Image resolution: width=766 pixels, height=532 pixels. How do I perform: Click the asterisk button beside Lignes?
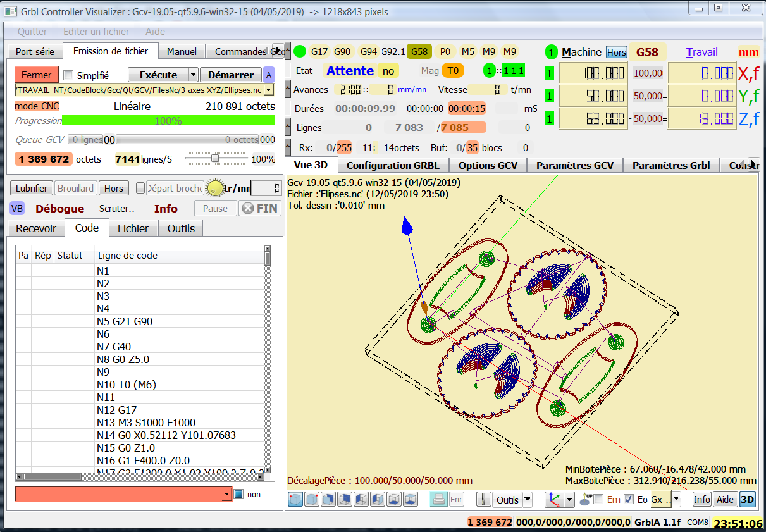point(288,128)
